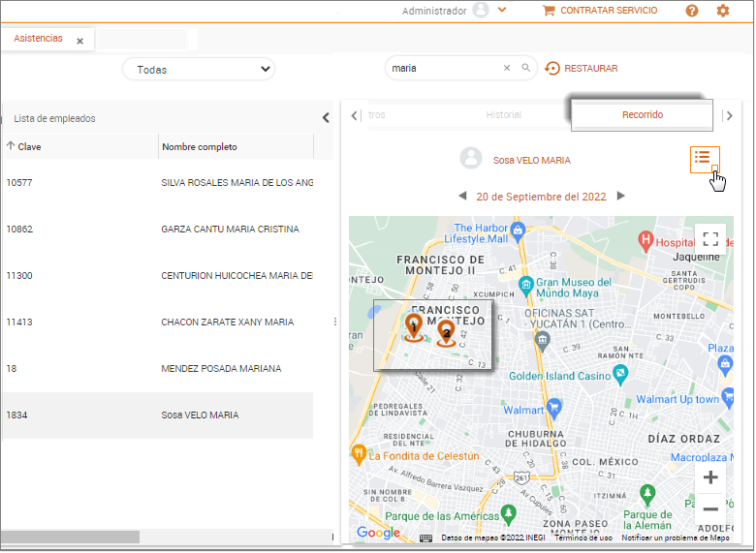Select the Recorrido tab
Screen dimensions: 756x553
(642, 115)
